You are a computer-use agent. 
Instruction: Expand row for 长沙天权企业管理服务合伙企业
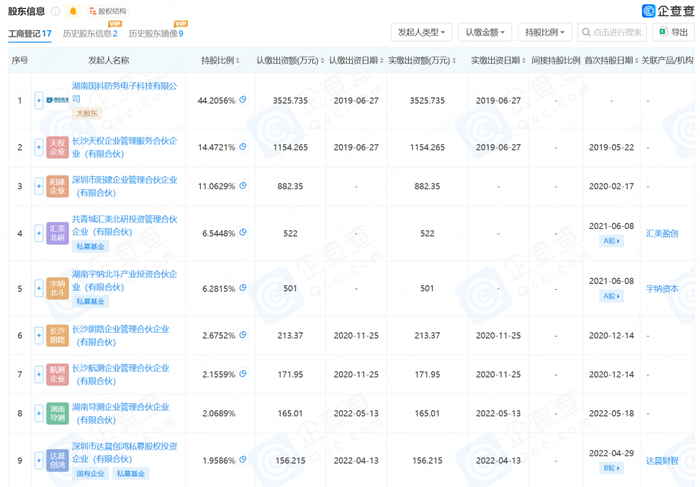(39, 147)
